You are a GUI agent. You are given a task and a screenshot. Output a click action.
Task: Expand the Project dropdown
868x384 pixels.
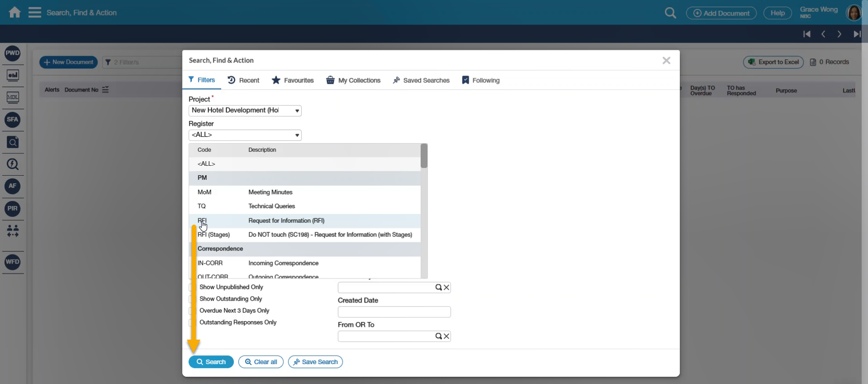(x=297, y=110)
